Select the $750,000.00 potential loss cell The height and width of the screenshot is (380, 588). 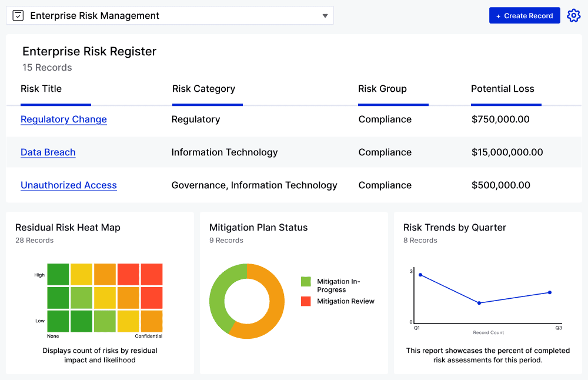500,119
